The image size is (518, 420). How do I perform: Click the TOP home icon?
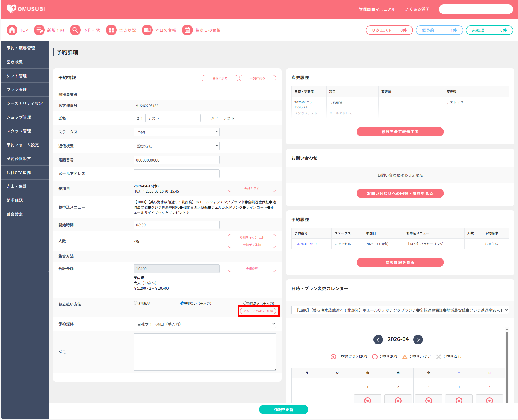click(x=12, y=30)
